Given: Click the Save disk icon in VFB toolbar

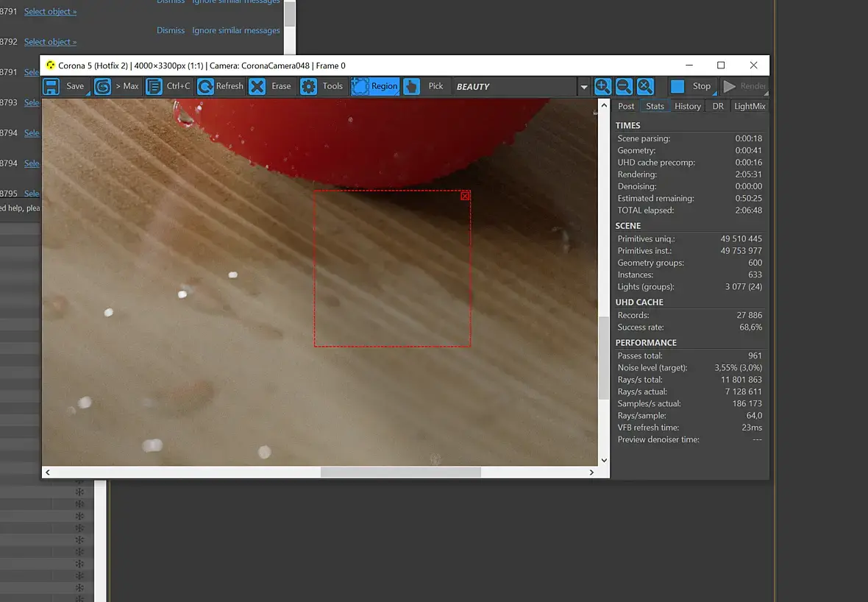Looking at the screenshot, I should (x=51, y=86).
